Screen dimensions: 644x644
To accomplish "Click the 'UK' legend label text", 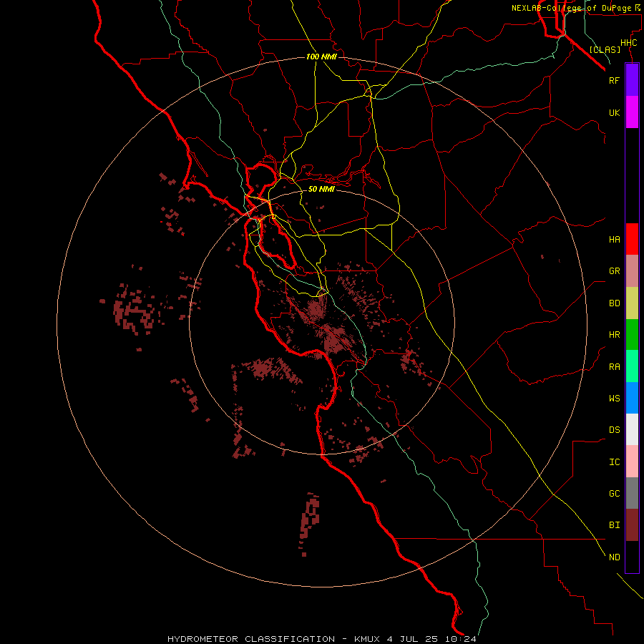I will coord(614,112).
